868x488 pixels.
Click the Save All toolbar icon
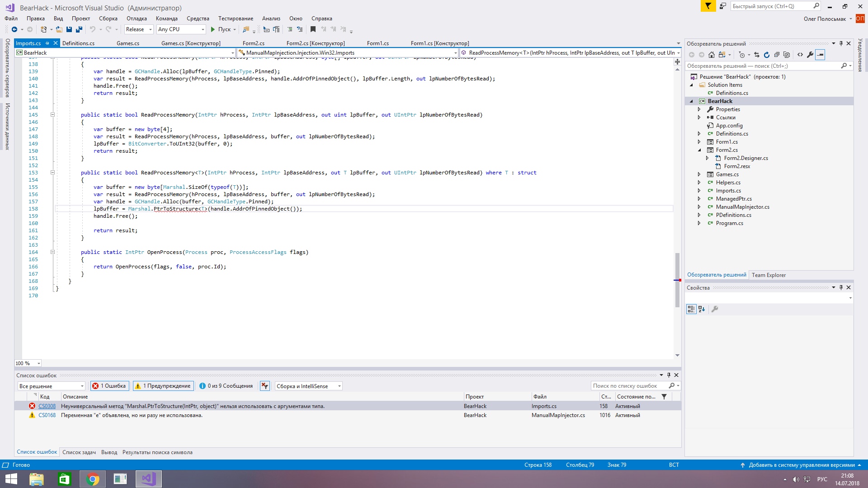79,29
